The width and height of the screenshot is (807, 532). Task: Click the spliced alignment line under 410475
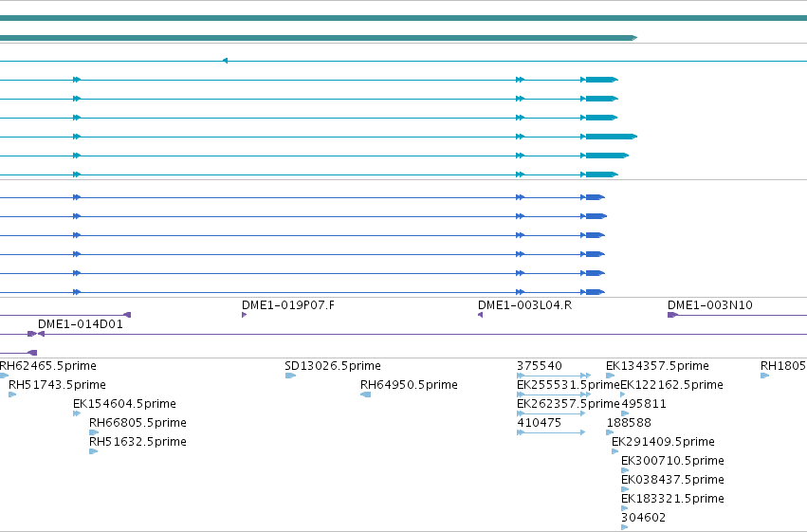point(551,432)
